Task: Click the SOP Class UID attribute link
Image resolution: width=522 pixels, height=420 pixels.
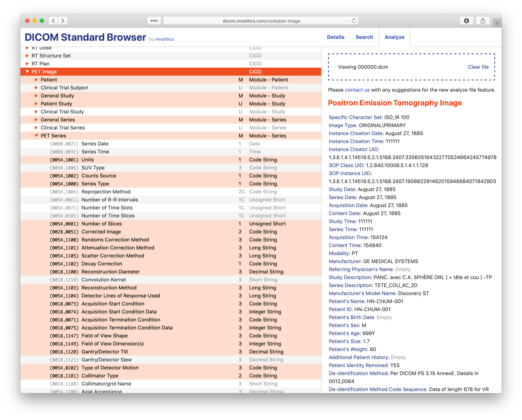Action: coord(346,165)
